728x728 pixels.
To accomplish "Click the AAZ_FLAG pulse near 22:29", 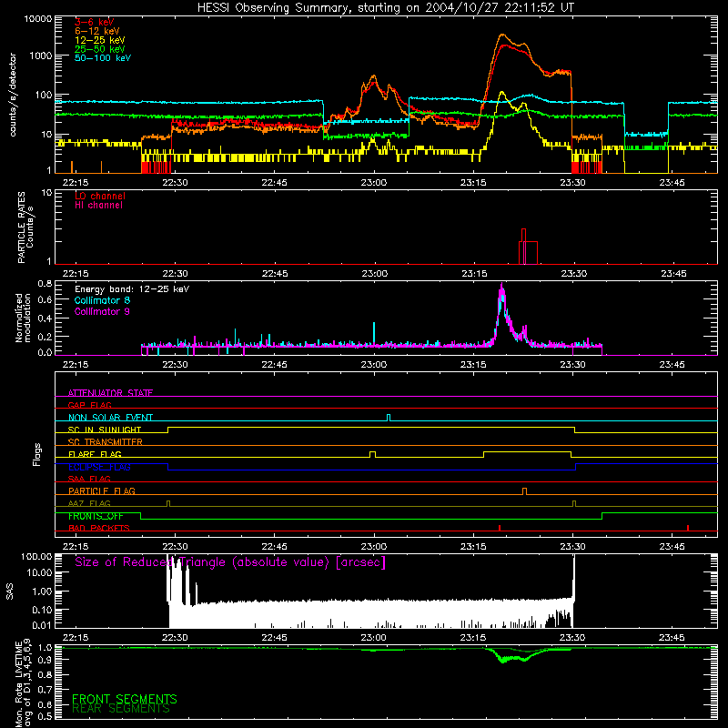I will [x=168, y=503].
